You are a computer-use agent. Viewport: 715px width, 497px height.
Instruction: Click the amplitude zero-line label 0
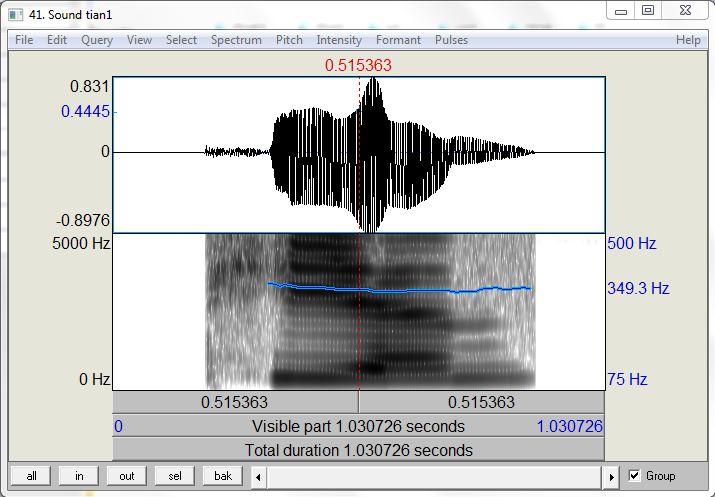105,151
